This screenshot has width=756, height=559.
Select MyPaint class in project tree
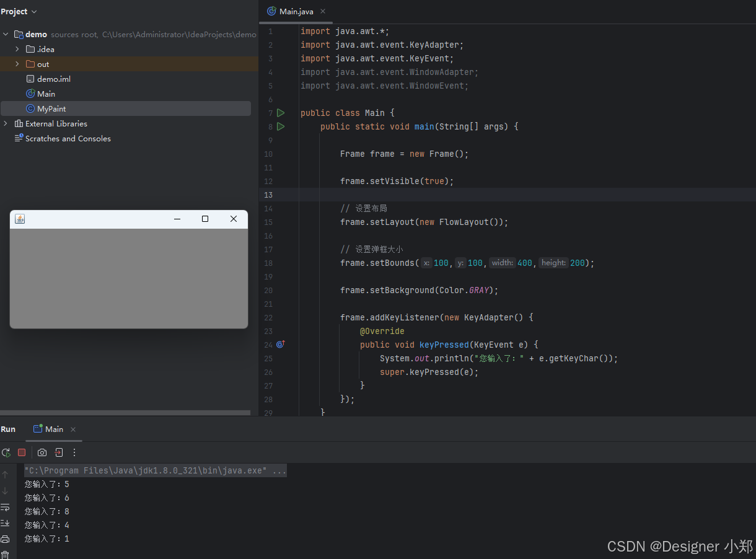click(51, 108)
